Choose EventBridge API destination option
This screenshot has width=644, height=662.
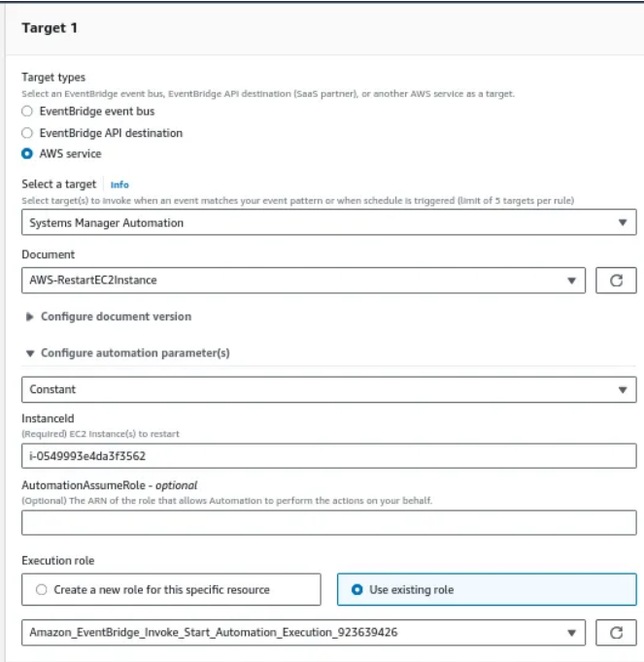pyautogui.click(x=27, y=132)
